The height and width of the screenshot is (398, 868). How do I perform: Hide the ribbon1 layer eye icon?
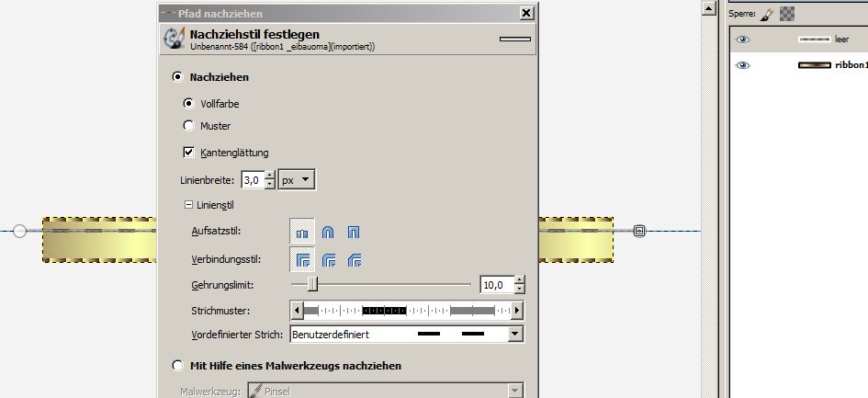point(742,65)
